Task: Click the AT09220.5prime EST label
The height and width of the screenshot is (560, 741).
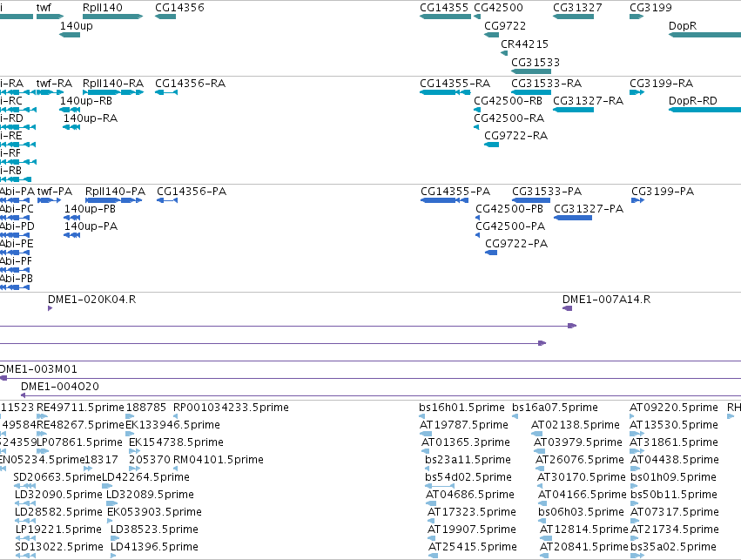Action: (x=674, y=408)
